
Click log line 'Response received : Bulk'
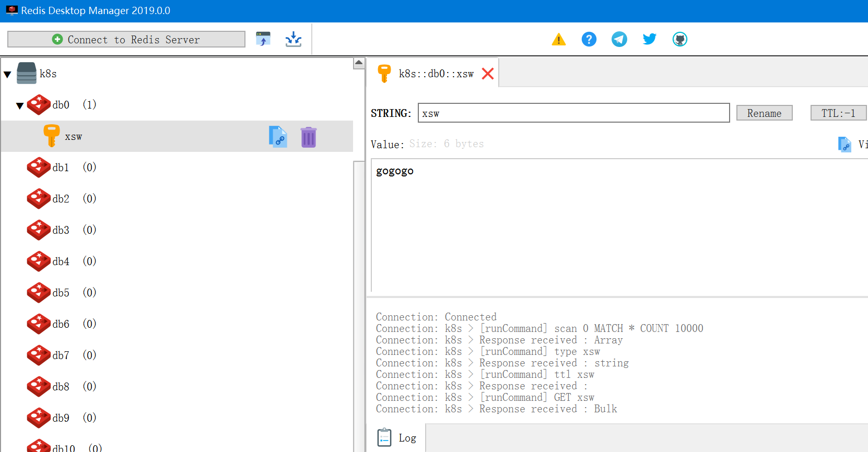click(497, 409)
